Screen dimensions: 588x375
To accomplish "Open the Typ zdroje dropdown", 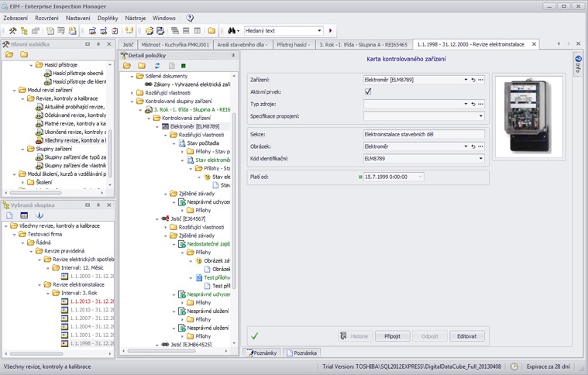I will (x=464, y=104).
